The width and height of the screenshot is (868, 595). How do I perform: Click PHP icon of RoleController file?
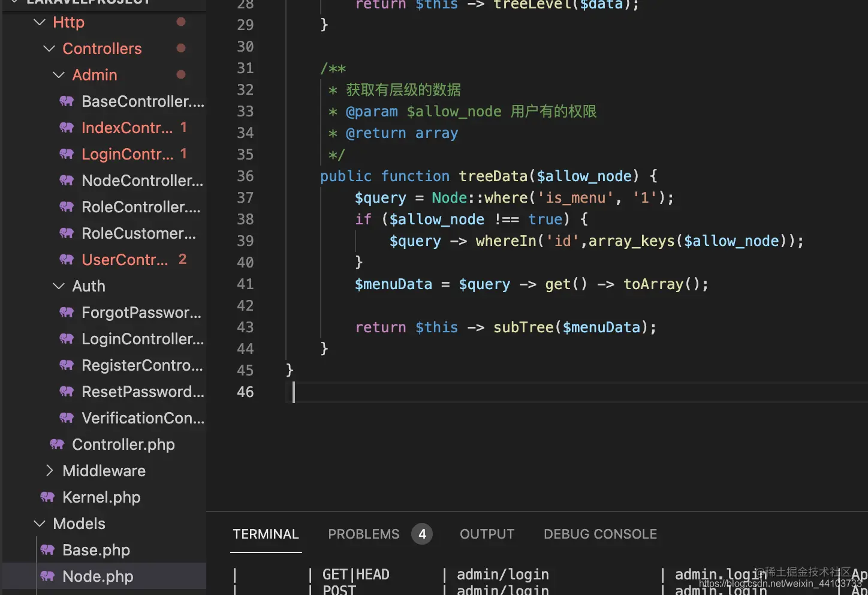(x=67, y=207)
